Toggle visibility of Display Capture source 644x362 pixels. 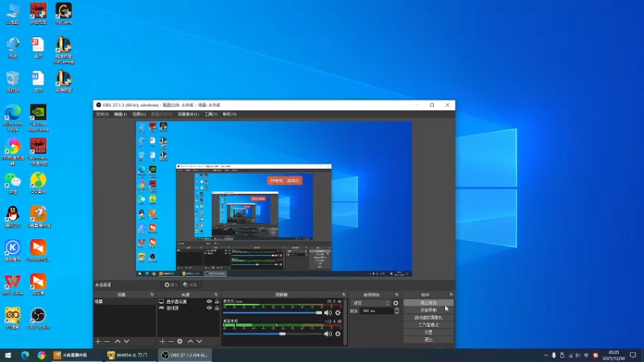tap(209, 302)
